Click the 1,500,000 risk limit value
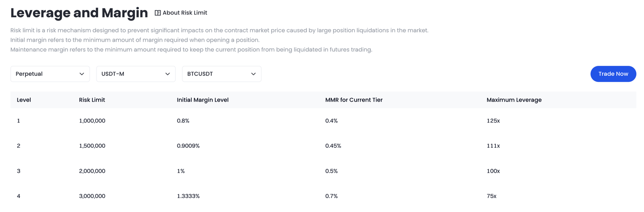The width and height of the screenshot is (644, 212). pos(92,146)
